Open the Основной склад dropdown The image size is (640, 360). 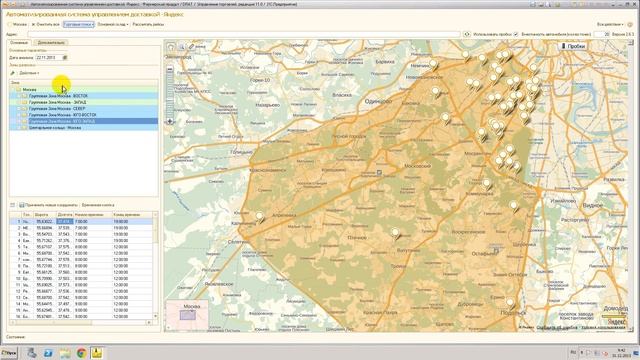tap(113, 24)
